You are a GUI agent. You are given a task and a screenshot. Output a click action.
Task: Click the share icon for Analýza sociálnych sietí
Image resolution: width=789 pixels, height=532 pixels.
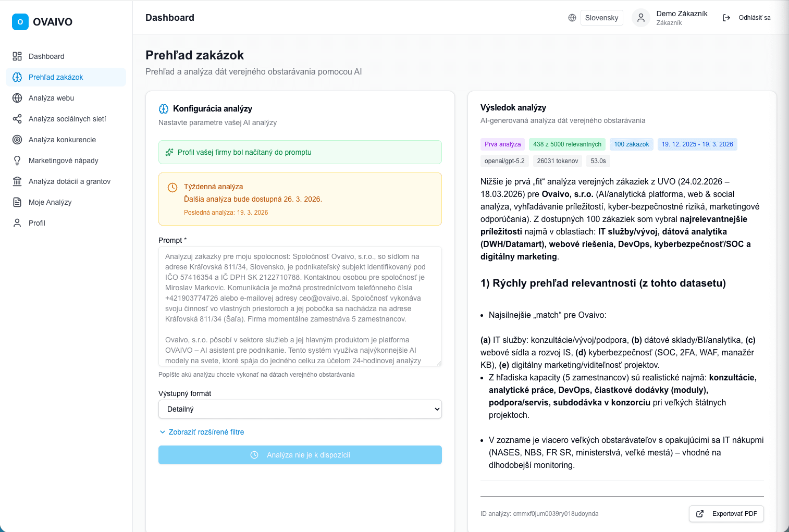pos(17,119)
